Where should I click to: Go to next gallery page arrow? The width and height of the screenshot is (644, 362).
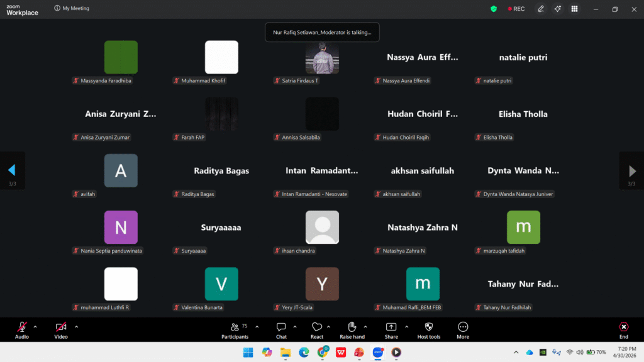631,170
